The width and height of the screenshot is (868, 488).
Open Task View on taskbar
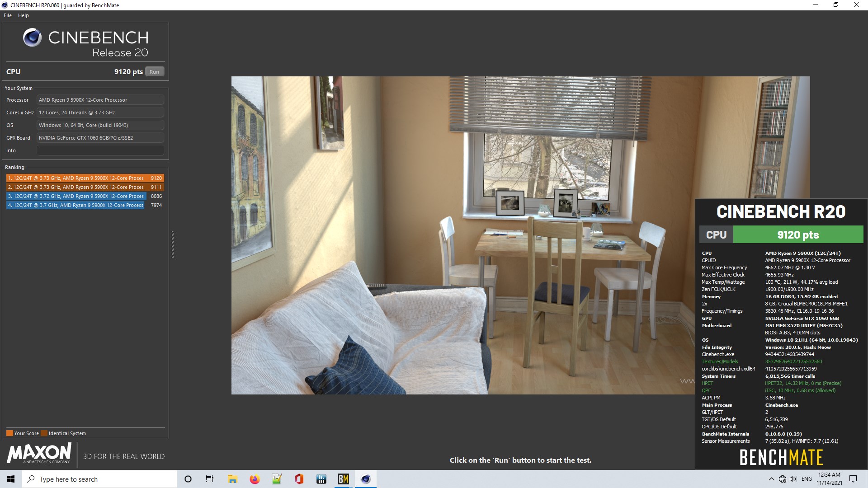tap(210, 479)
